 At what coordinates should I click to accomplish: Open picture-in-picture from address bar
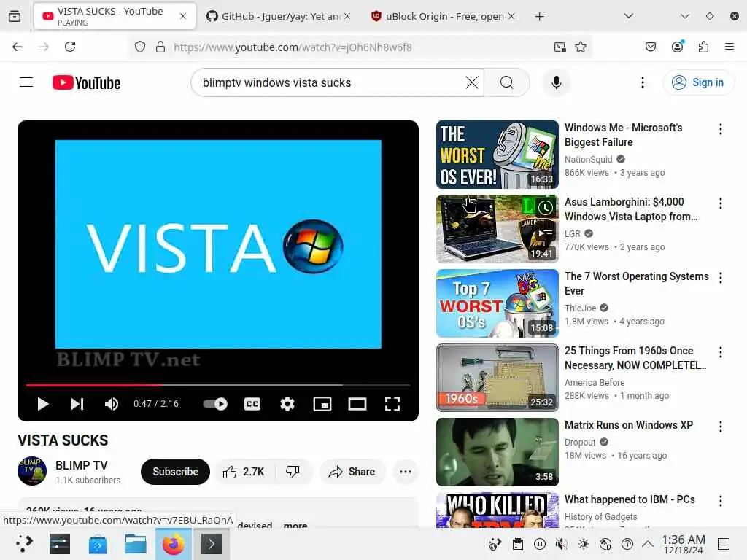click(x=560, y=47)
